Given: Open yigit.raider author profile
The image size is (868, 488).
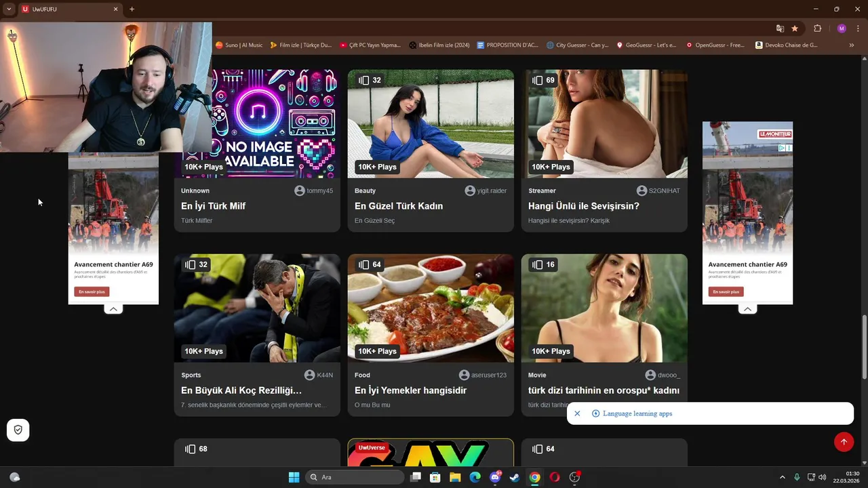Looking at the screenshot, I should [486, 190].
